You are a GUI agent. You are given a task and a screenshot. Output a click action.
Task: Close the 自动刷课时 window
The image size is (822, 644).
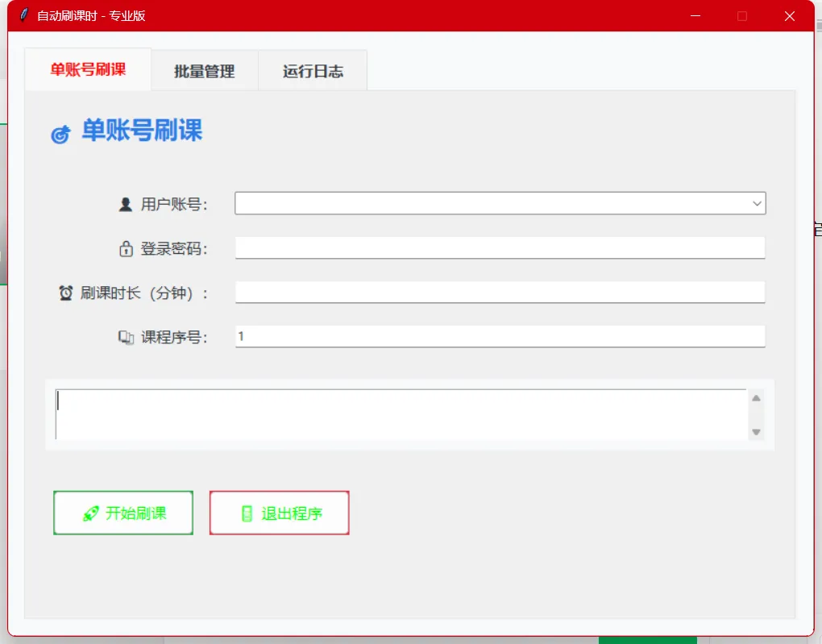point(790,16)
